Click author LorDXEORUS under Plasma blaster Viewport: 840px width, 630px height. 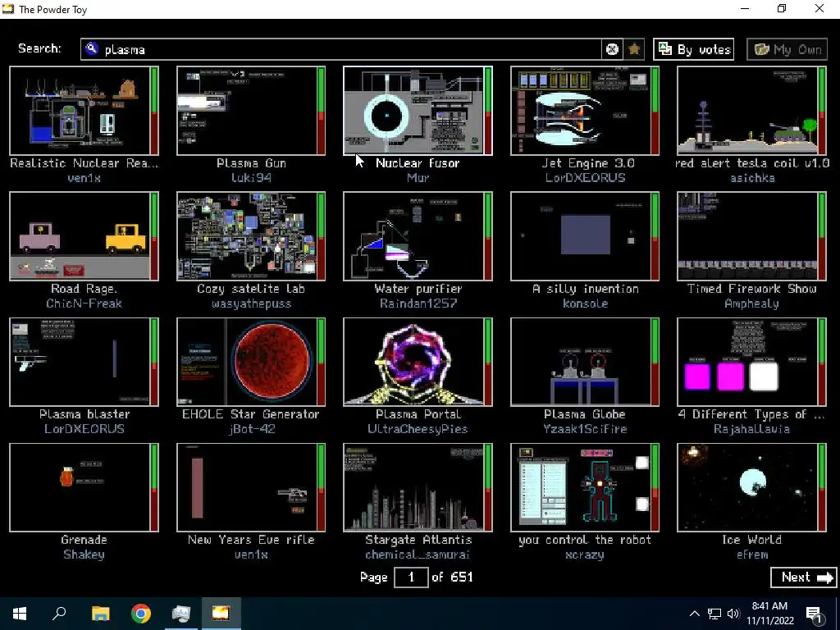click(x=84, y=428)
